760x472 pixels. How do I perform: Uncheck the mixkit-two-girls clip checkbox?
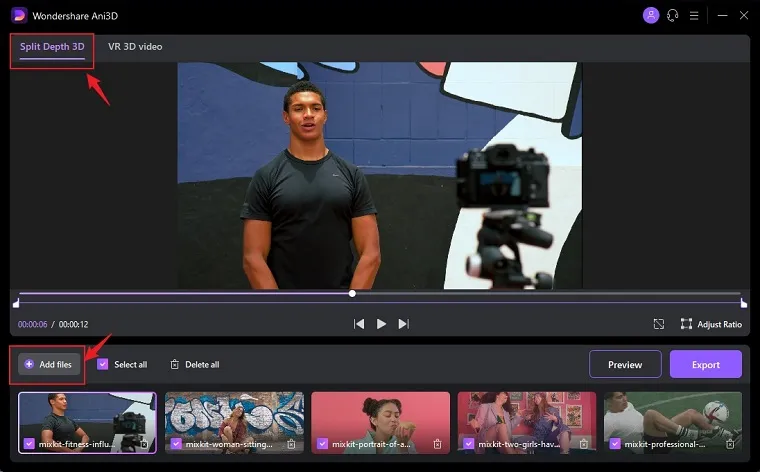click(x=469, y=444)
